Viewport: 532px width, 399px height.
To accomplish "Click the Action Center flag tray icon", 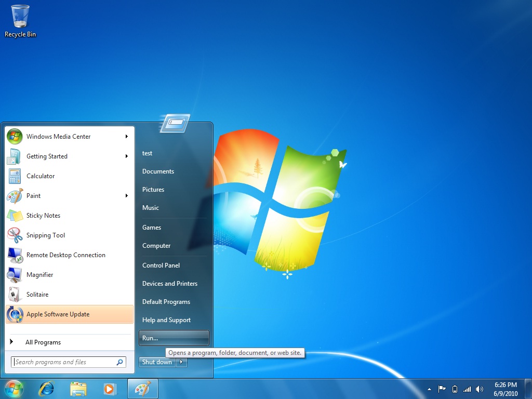I will click(442, 389).
